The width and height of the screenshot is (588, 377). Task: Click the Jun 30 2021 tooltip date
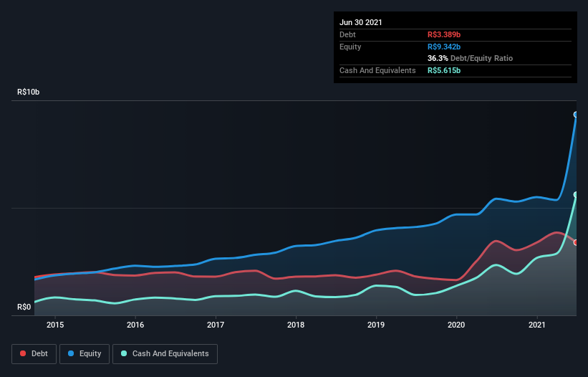[x=361, y=22]
